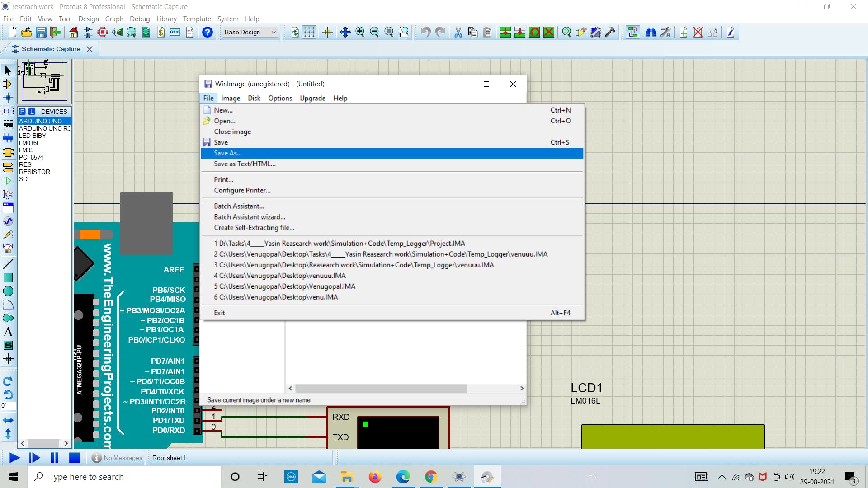Click the Y-Mirror vertical flip icon
This screenshot has width=868, height=488.
click(8, 434)
